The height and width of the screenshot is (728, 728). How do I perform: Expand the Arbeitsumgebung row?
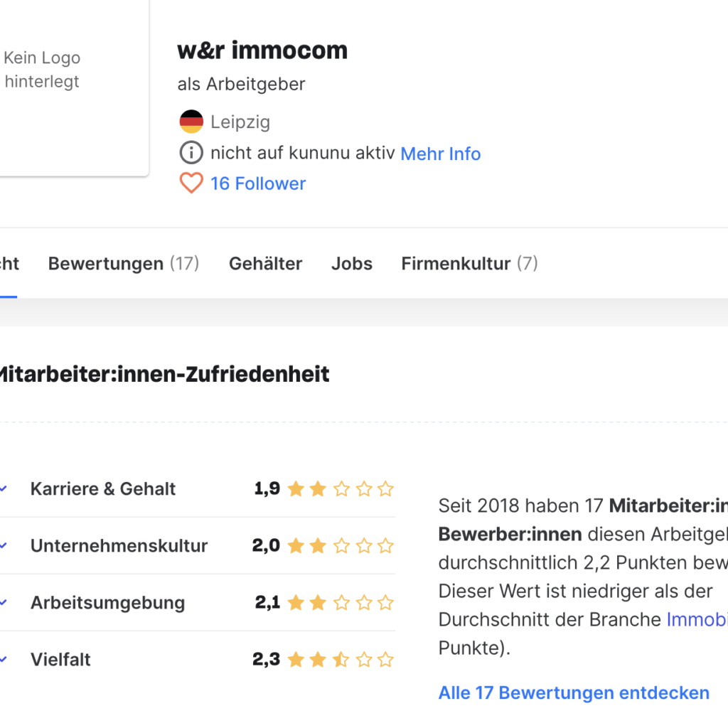pyautogui.click(x=107, y=603)
